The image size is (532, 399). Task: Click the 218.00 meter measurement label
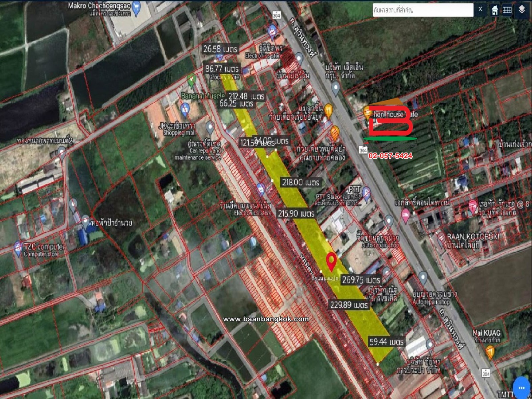pyautogui.click(x=300, y=182)
